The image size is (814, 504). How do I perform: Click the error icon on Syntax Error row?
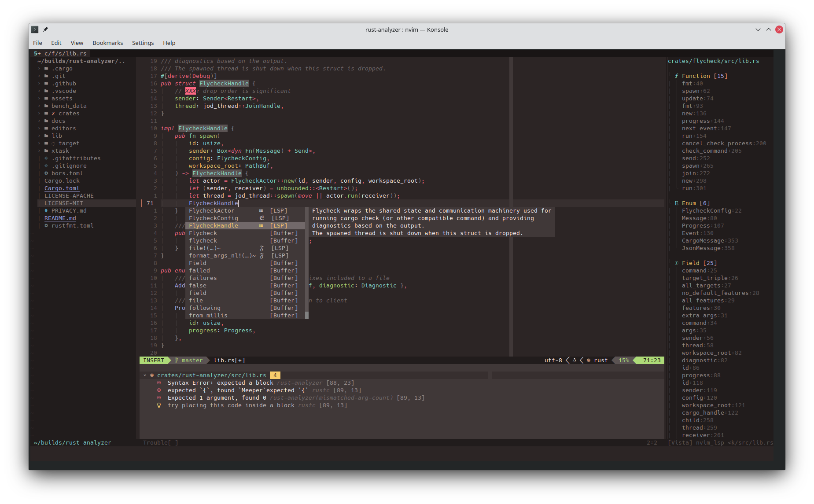click(x=159, y=383)
